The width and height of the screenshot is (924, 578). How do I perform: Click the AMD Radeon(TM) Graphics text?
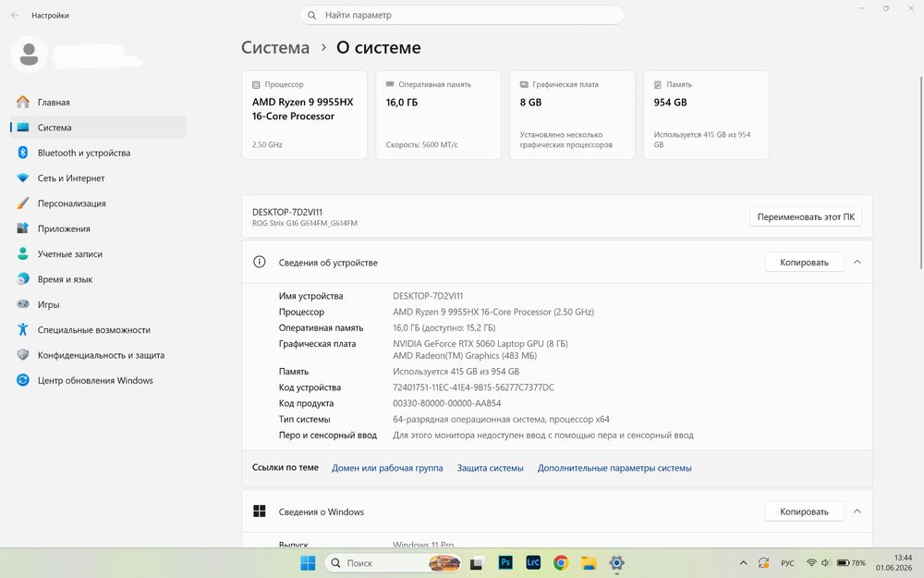[465, 356]
